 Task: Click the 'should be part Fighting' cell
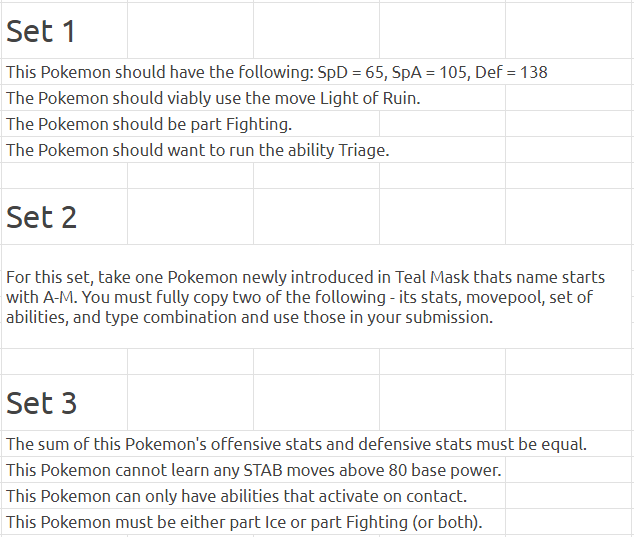click(190, 124)
